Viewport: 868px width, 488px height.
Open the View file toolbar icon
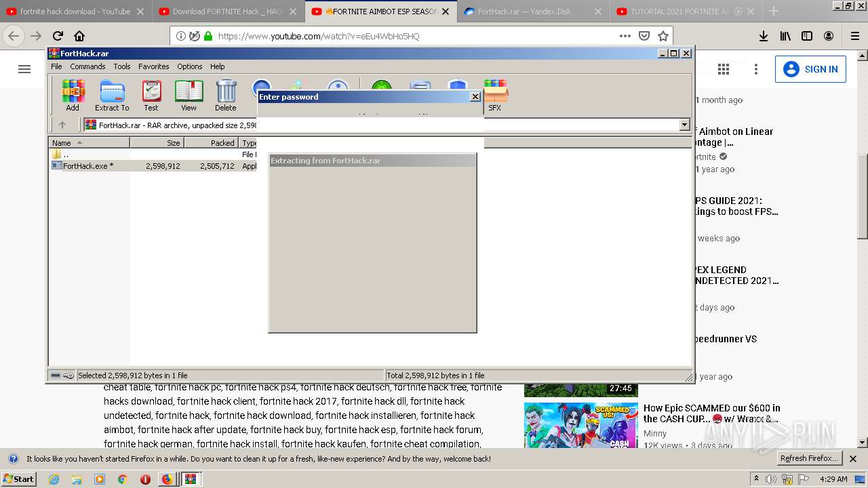click(x=189, y=94)
